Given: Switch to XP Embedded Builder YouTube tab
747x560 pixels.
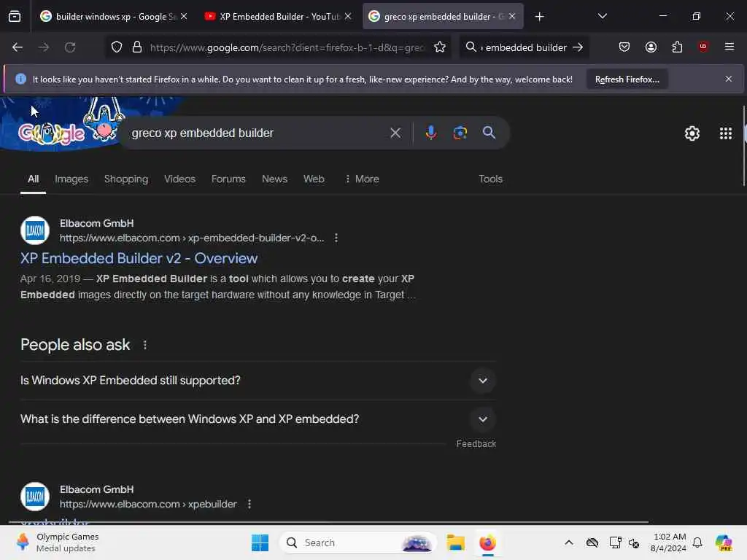Looking at the screenshot, I should (278, 17).
